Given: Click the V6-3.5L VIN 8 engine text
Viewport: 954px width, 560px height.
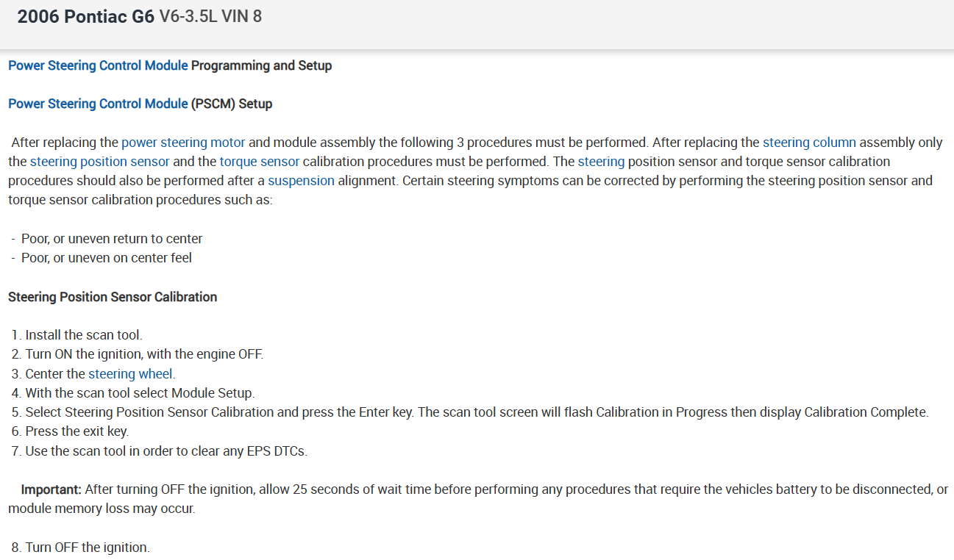Looking at the screenshot, I should [210, 16].
